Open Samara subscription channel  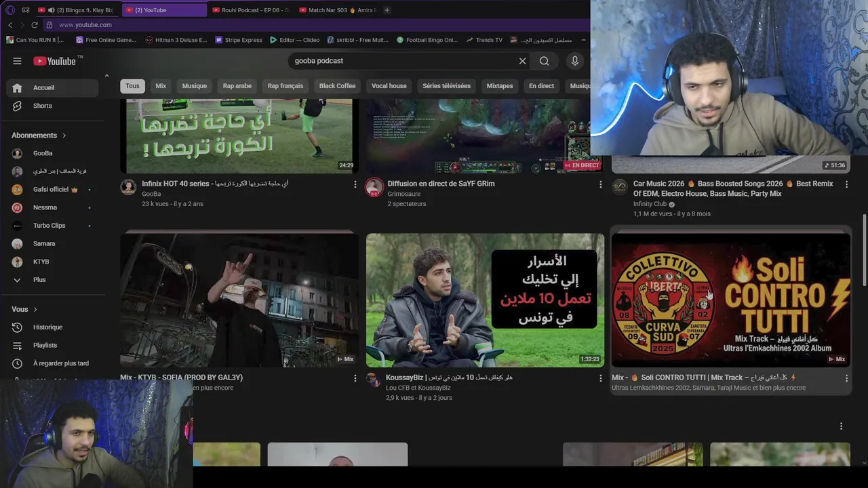point(52,243)
